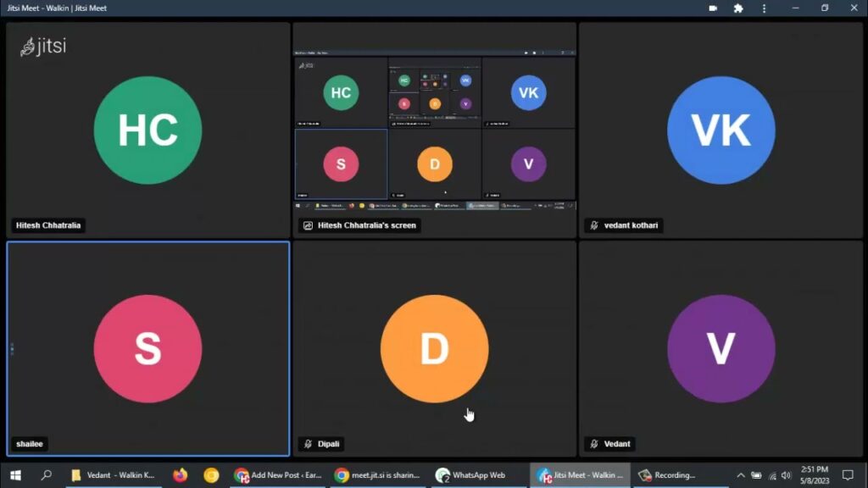Viewport: 868px width, 488px height.
Task: Click the muted mic icon beside Vedant
Action: [594, 444]
